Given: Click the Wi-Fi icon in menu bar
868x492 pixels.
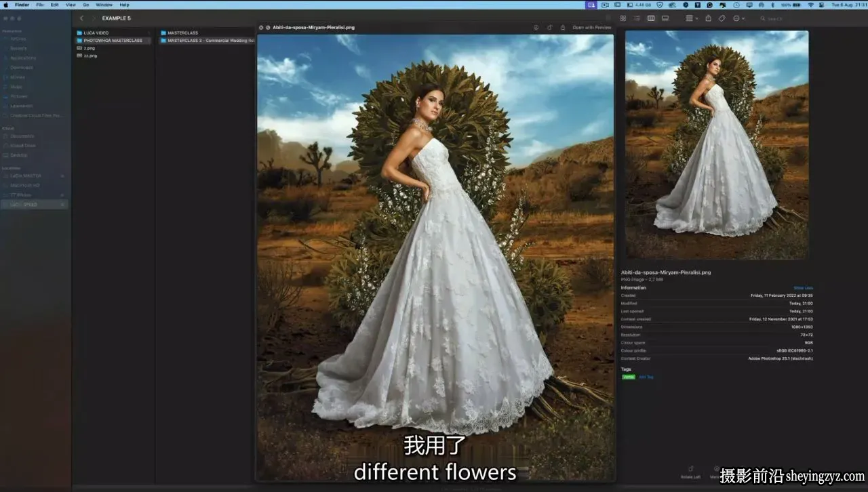Looking at the screenshot, I should tap(810, 5).
